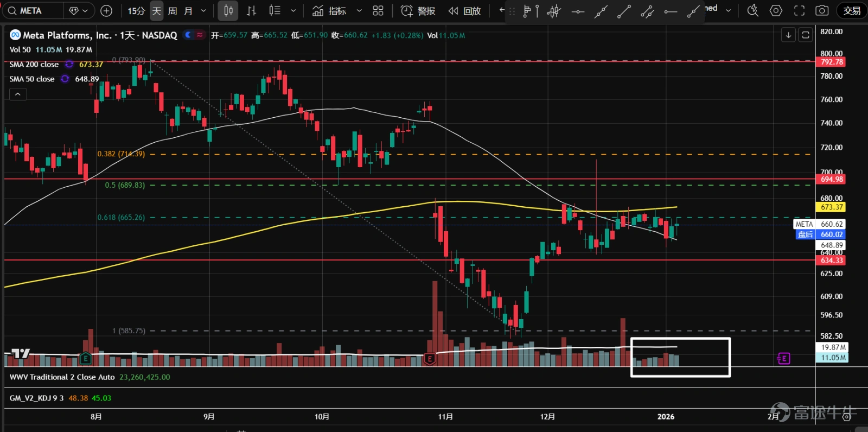Select the 周 weekly interval

pyautogui.click(x=173, y=10)
